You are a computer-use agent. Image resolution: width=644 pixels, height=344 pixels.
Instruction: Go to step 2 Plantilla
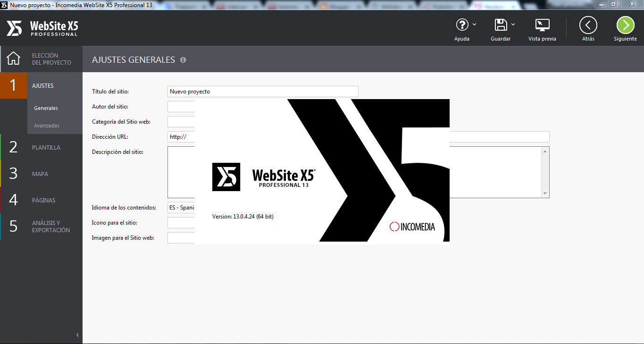(42, 147)
